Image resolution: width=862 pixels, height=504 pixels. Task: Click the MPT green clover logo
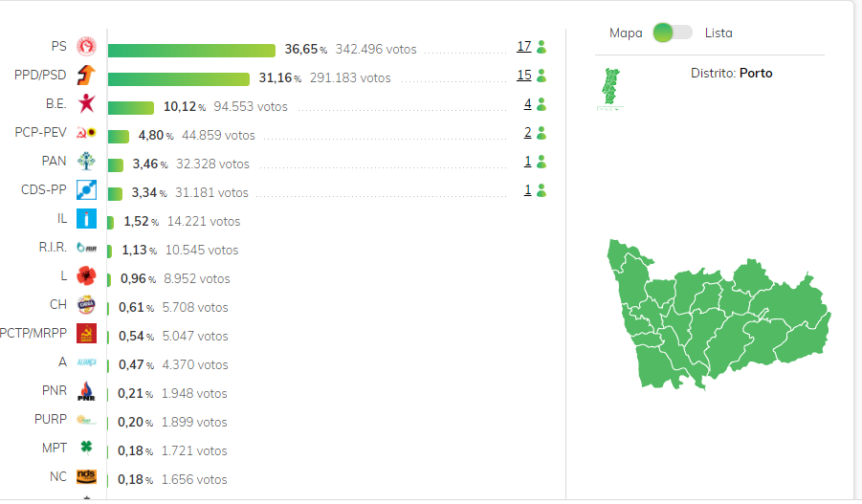point(86,448)
